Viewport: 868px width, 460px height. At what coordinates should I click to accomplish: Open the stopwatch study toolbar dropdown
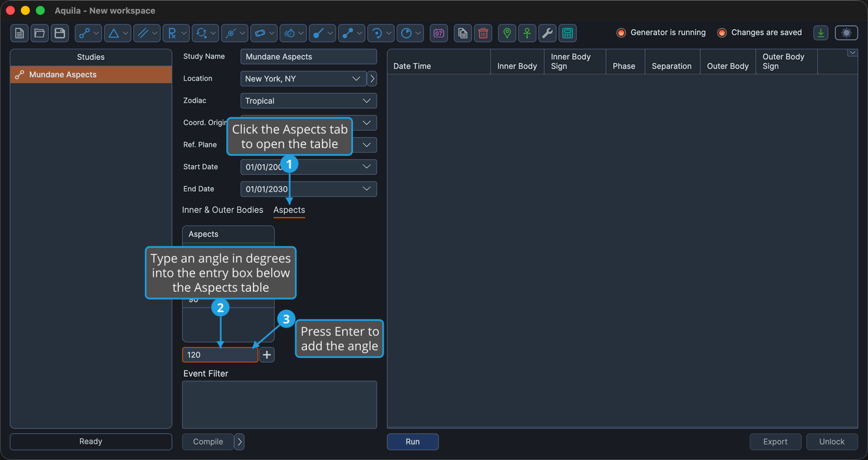pyautogui.click(x=293, y=33)
